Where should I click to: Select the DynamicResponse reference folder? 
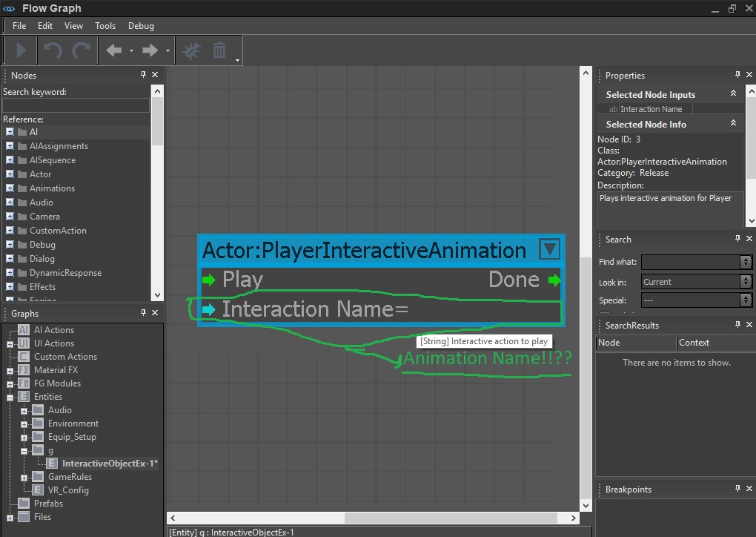coord(65,273)
